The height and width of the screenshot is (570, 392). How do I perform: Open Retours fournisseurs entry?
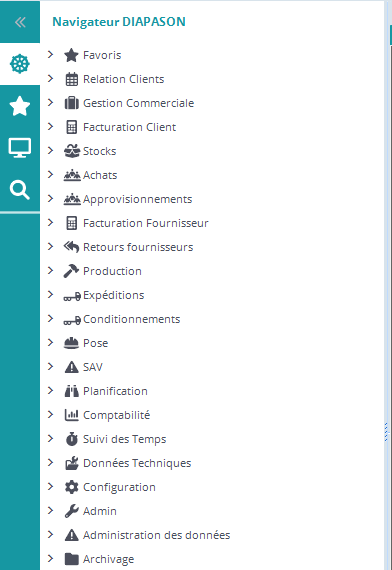tap(138, 247)
